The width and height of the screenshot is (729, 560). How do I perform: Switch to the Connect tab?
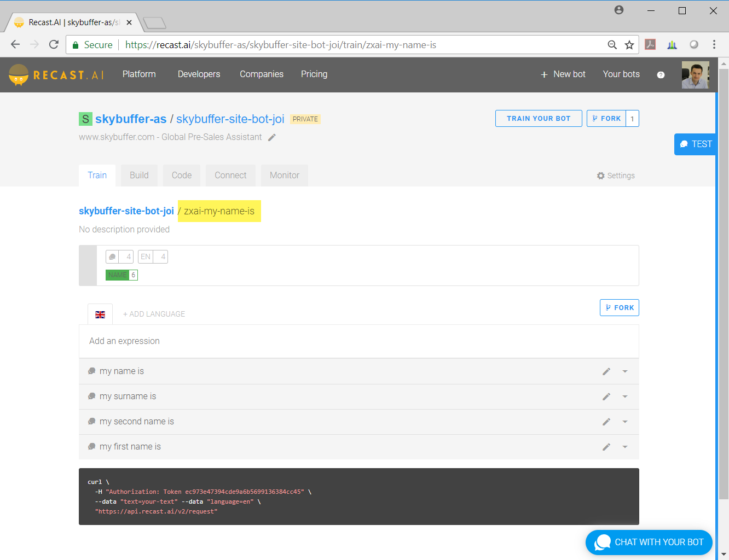pyautogui.click(x=230, y=176)
